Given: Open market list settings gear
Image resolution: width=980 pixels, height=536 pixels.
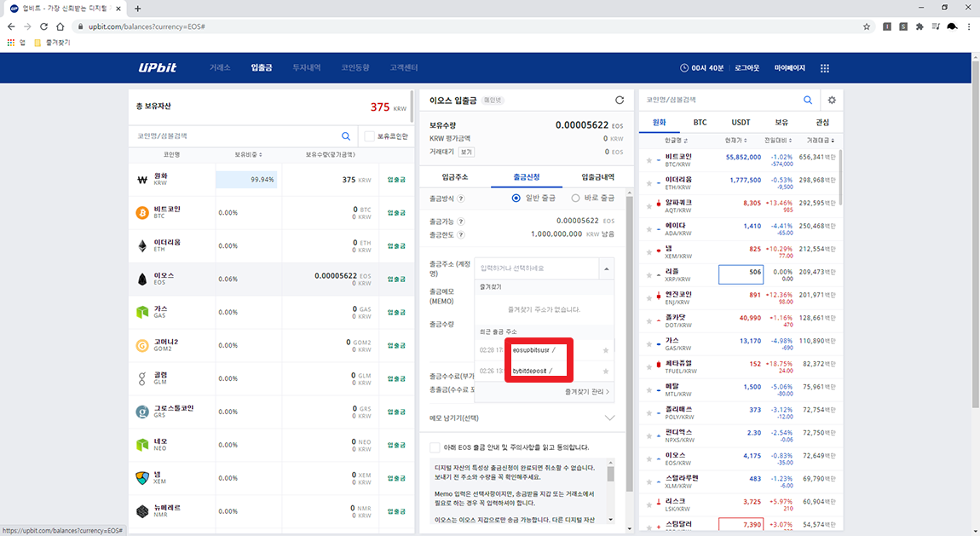Looking at the screenshot, I should (x=832, y=100).
